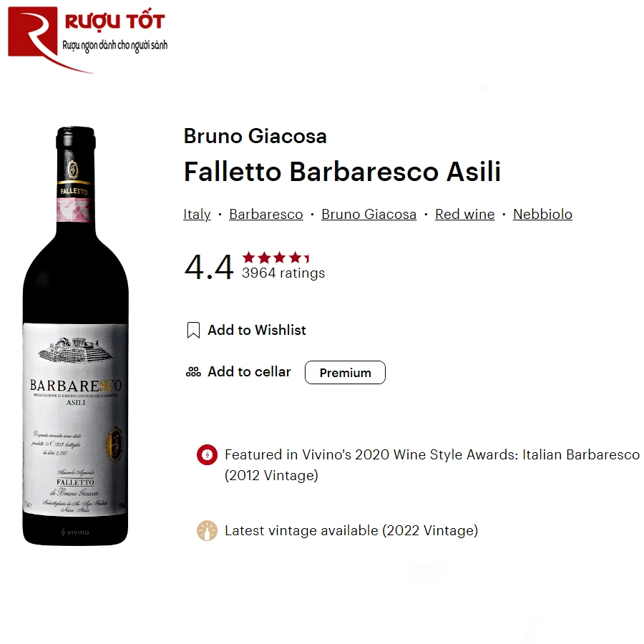644x644 pixels.
Task: Click the 3964 ratings text
Action: [283, 273]
